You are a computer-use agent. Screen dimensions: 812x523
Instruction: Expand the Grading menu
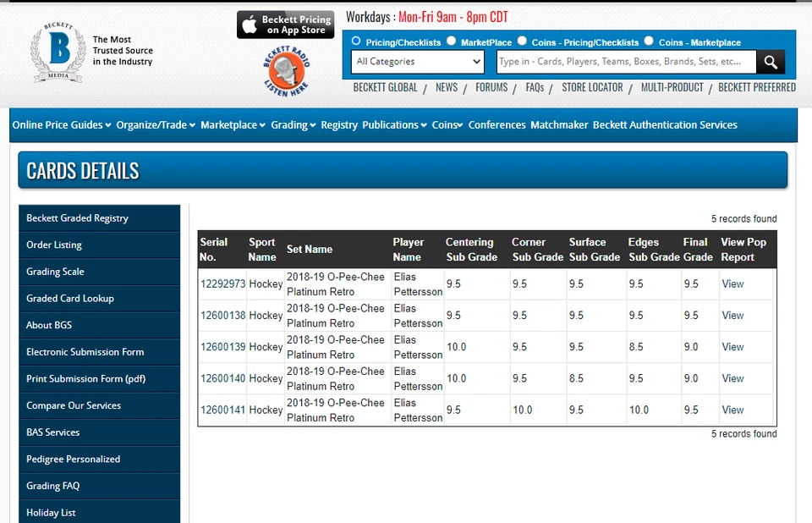[294, 125]
